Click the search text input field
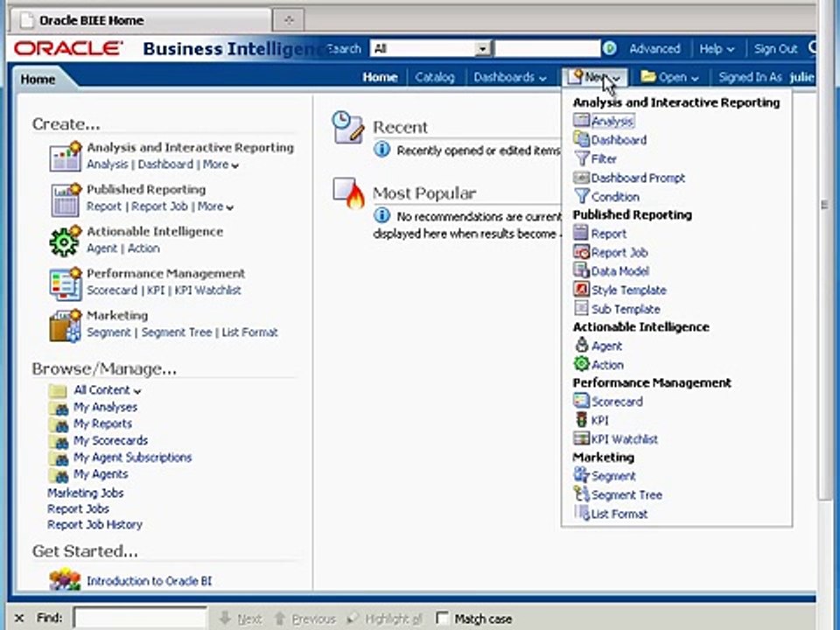The width and height of the screenshot is (840, 630). (x=547, y=49)
